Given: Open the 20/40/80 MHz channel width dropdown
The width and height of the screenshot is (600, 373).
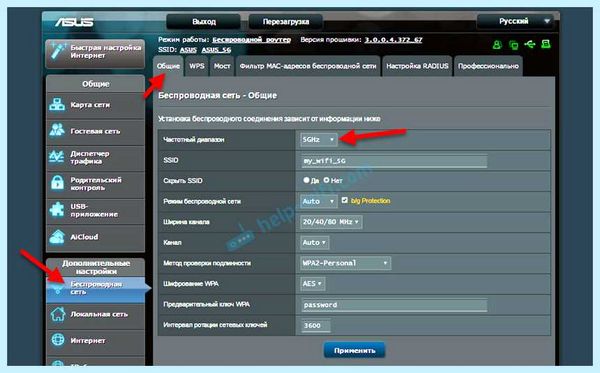Looking at the screenshot, I should [331, 222].
